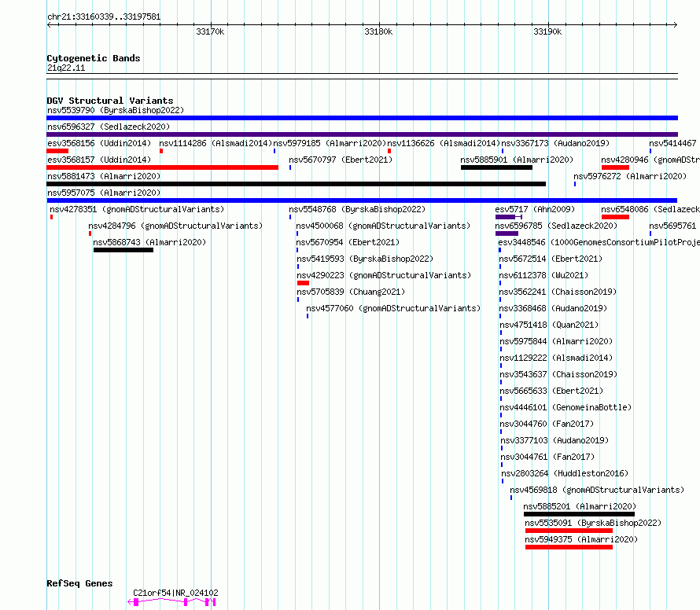
Task: Open nsv5665633 (Ebert2021) label
Action: pyautogui.click(x=551, y=391)
